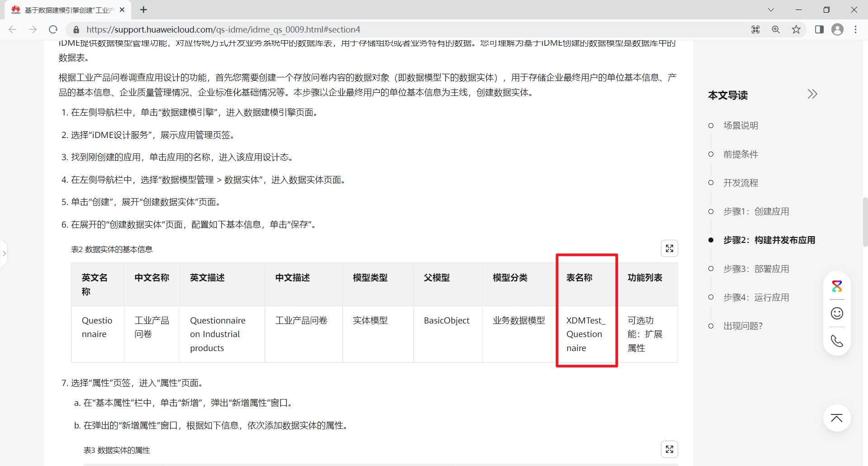Click the 工业产品问卷 cell under 中文描述

click(304, 334)
